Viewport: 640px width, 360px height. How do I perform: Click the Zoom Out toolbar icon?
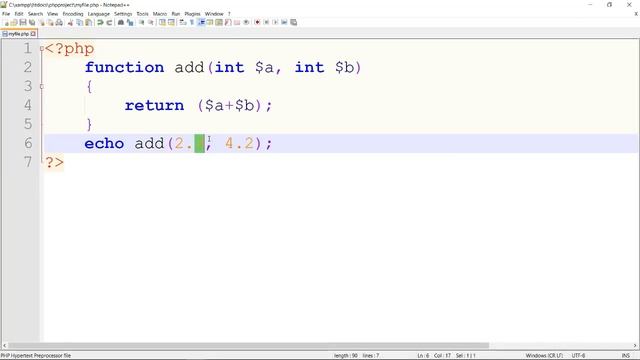(x=151, y=22)
